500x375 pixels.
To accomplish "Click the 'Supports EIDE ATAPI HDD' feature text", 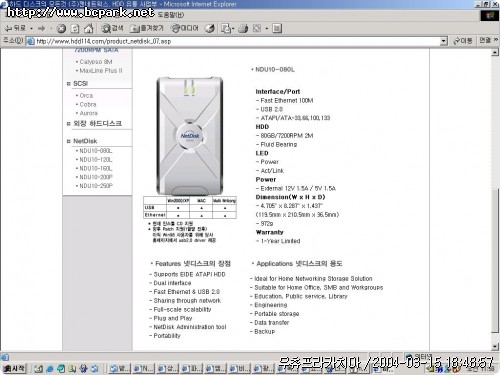I will 189,274.
